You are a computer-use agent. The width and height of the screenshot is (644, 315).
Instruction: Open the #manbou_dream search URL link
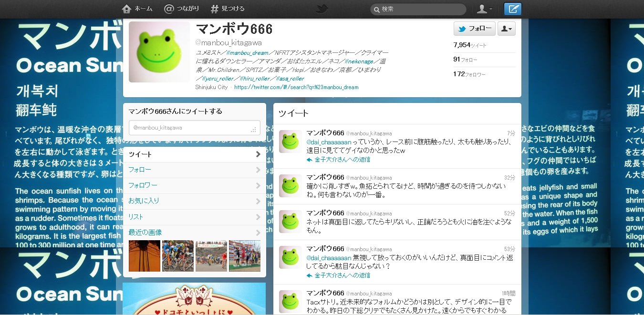click(x=296, y=88)
